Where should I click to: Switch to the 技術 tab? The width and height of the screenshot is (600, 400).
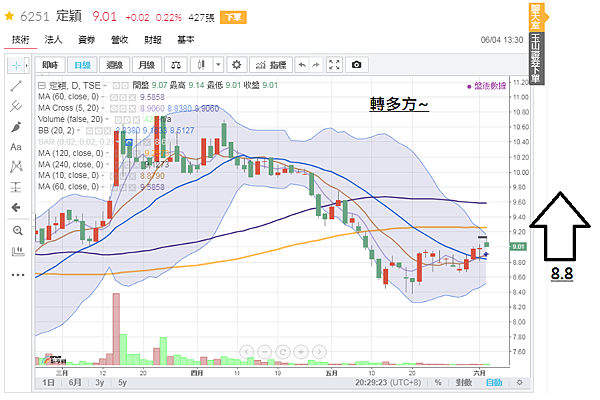(x=21, y=39)
